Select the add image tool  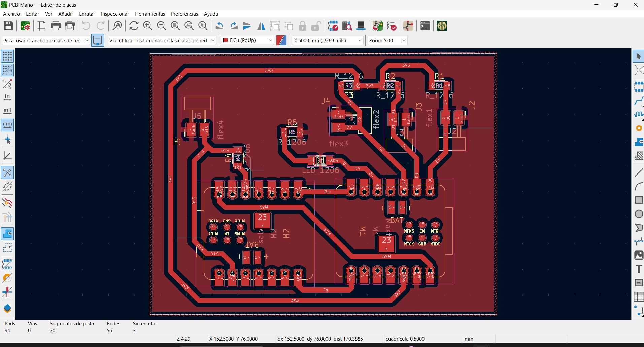639,255
